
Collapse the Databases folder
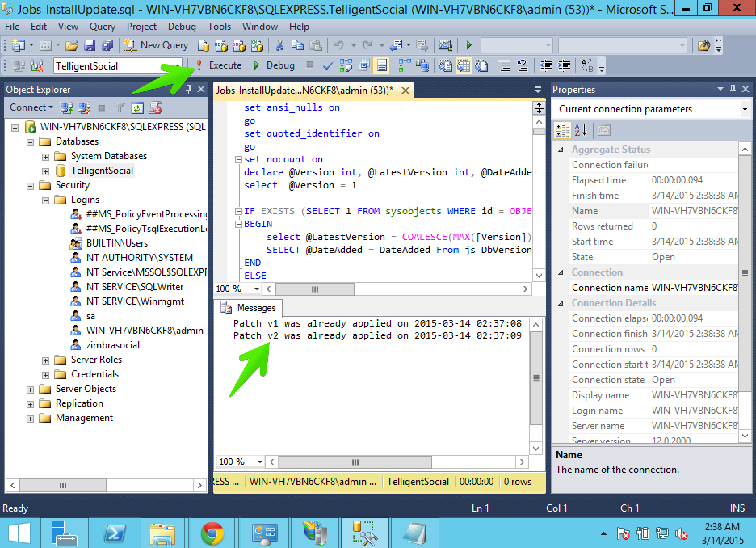click(x=30, y=142)
